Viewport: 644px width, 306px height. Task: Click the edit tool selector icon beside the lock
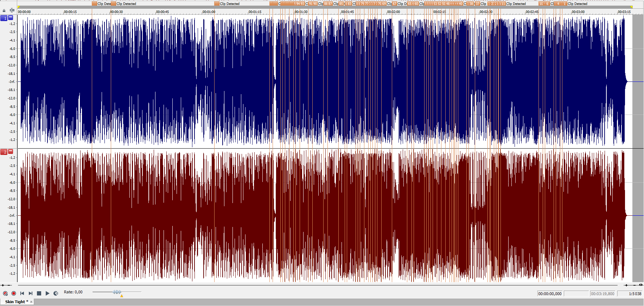(12, 11)
